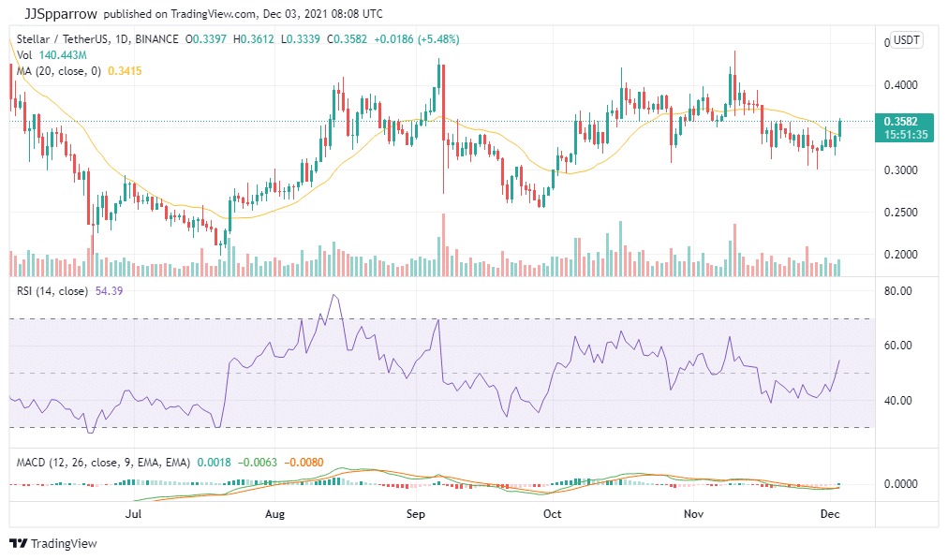Click the open price O0.3397 value
The height and width of the screenshot is (560, 948).
click(206, 39)
